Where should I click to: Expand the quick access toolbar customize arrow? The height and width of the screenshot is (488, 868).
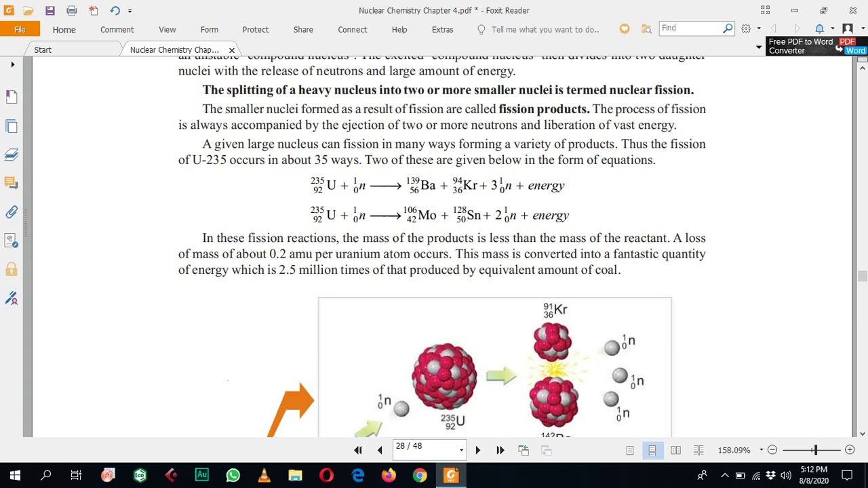click(130, 11)
